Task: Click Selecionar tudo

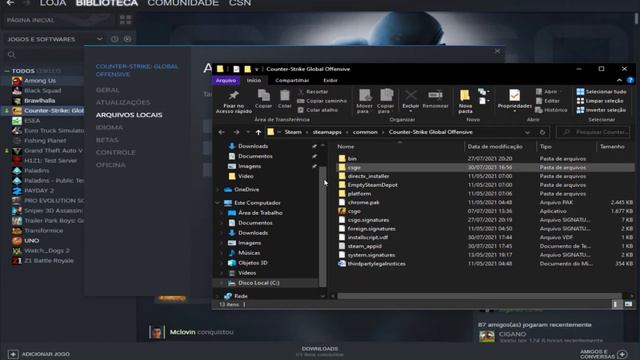Action: 602,92
